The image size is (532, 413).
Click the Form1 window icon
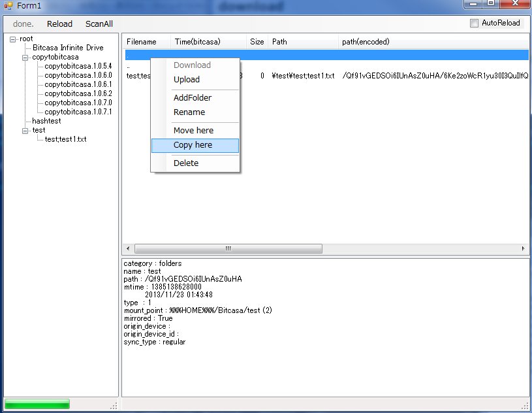point(8,6)
